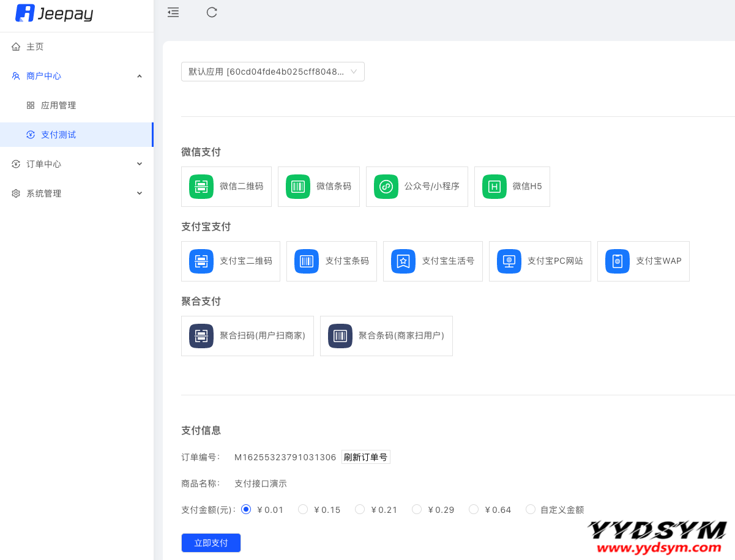
Task: Click the 支付宝生活号 star icon
Action: pyautogui.click(x=403, y=261)
